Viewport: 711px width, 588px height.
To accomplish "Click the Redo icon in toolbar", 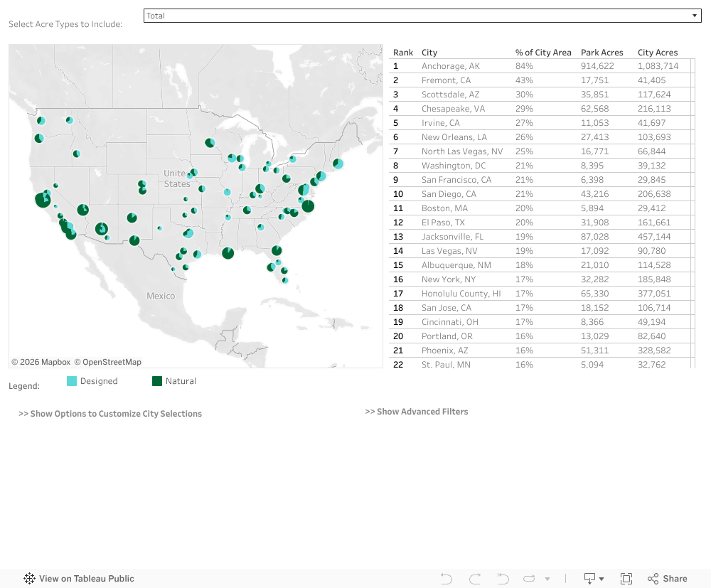I will click(x=475, y=579).
